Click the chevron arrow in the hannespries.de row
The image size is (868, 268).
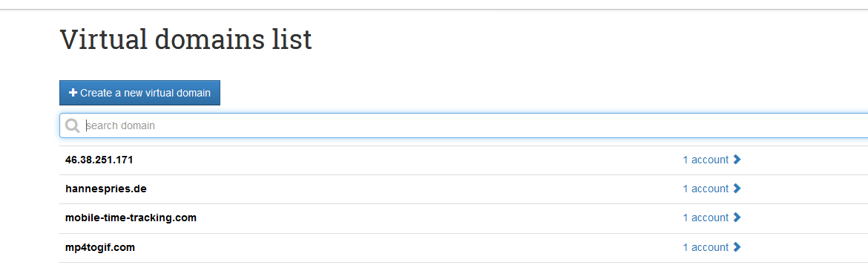737,189
